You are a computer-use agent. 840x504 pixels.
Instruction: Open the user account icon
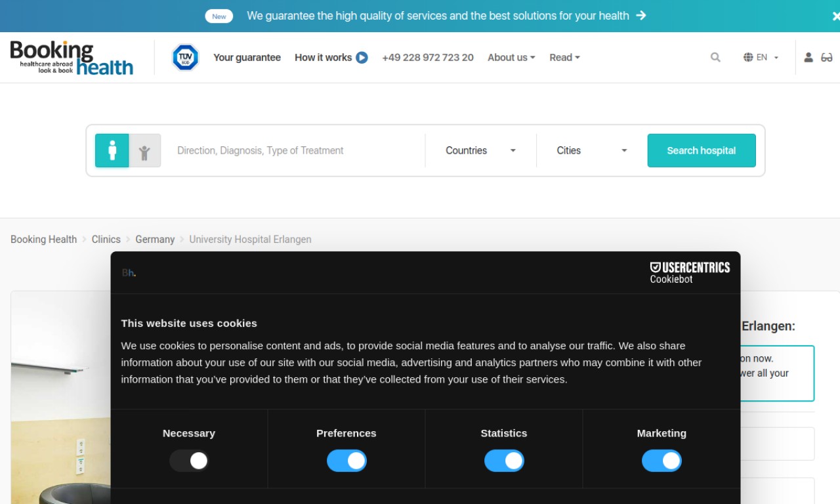[x=808, y=58]
